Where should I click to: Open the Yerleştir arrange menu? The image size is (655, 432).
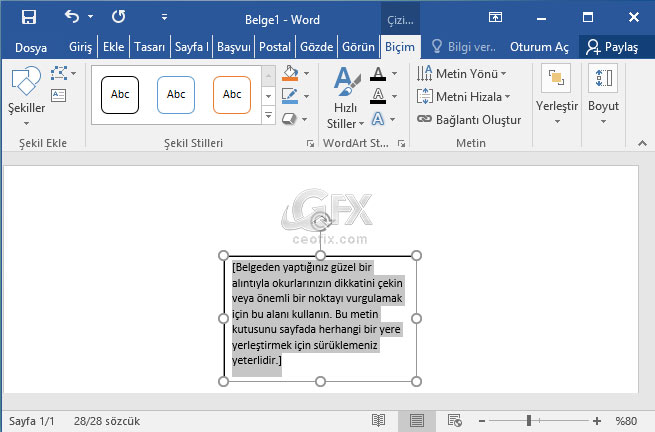click(557, 95)
